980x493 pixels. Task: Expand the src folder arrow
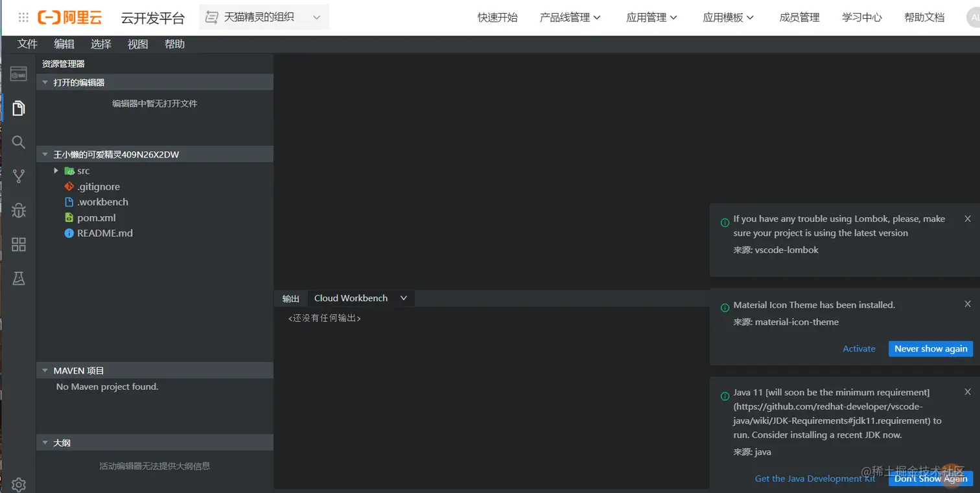coord(56,171)
